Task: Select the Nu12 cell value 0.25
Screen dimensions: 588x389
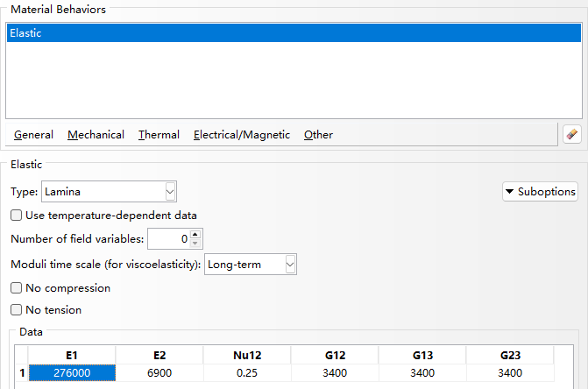Action: click(x=247, y=373)
